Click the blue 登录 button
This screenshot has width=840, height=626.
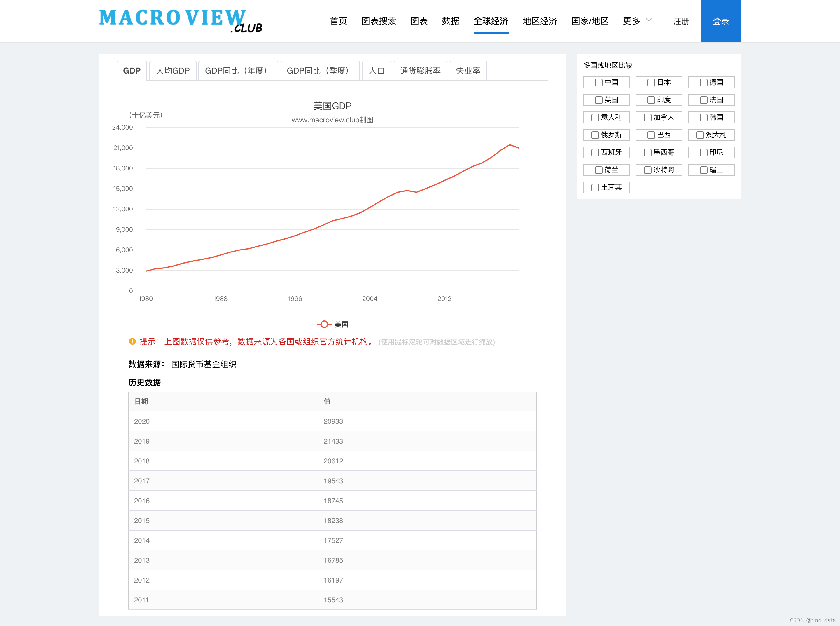tap(721, 21)
